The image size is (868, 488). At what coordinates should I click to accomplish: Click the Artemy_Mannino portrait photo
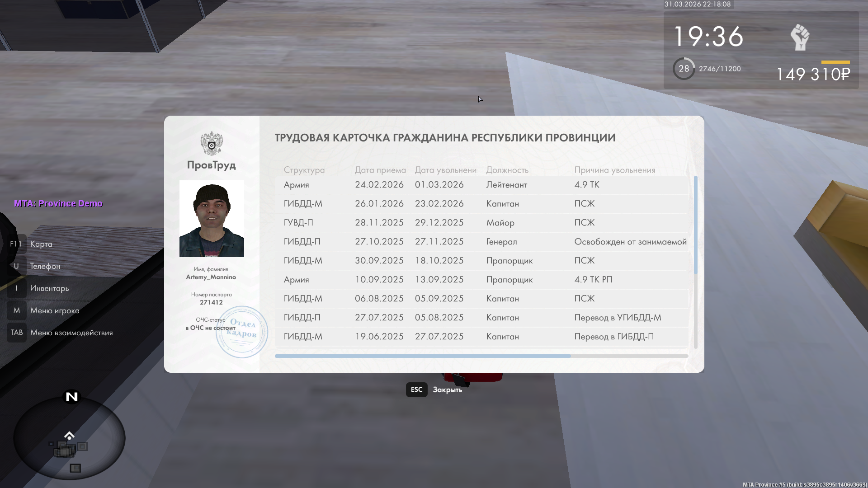212,219
